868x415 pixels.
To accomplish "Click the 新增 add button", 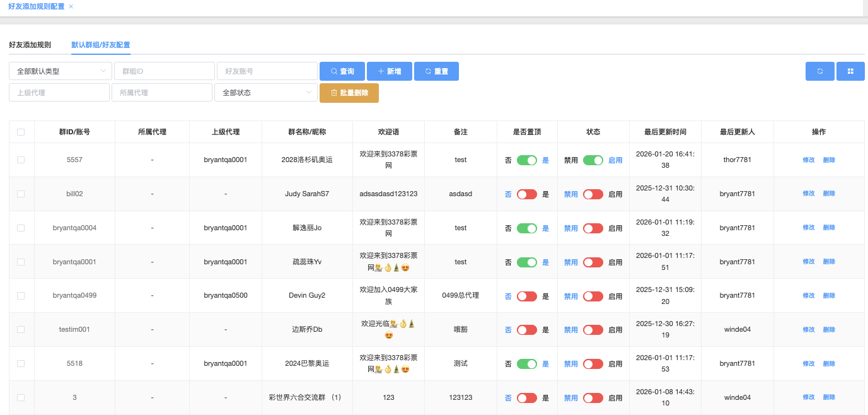I will 389,71.
